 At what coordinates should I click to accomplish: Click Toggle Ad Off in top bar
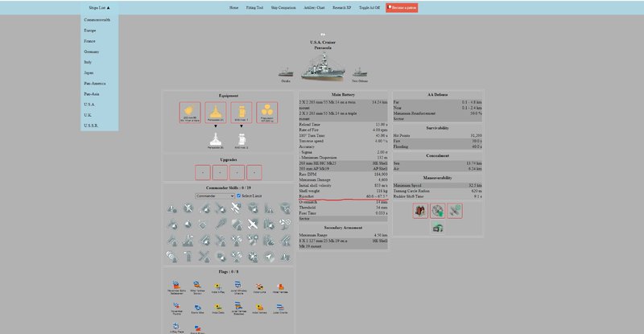(369, 8)
